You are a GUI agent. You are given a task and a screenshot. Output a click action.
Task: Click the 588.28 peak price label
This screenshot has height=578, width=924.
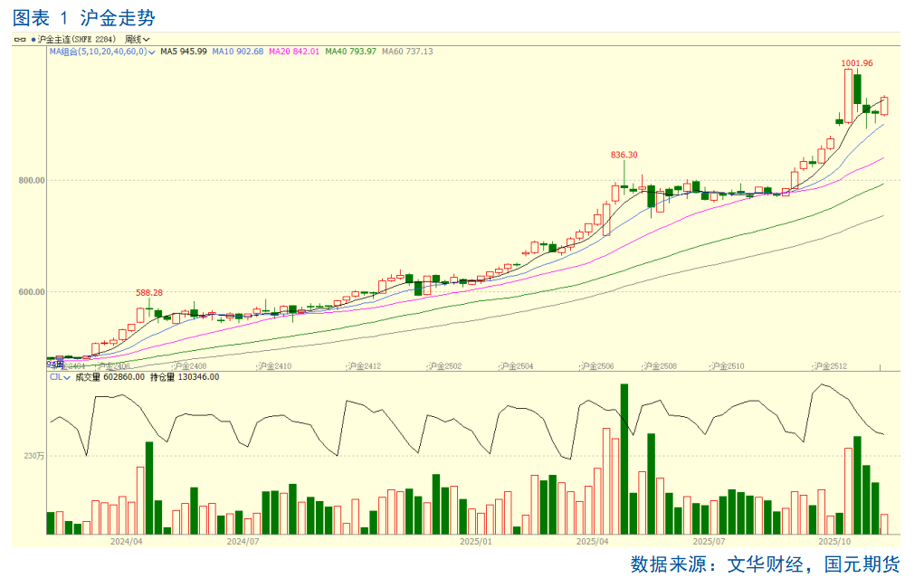[x=149, y=293]
